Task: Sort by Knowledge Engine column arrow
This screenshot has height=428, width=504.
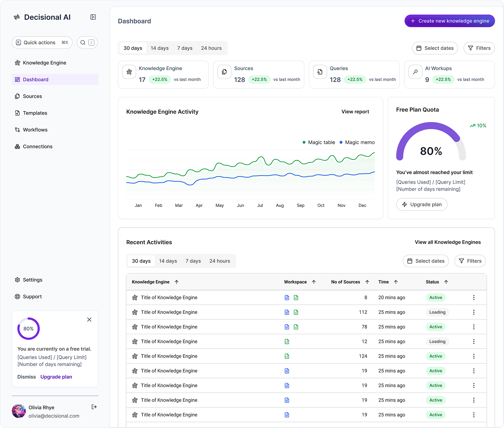Action: [x=177, y=282]
